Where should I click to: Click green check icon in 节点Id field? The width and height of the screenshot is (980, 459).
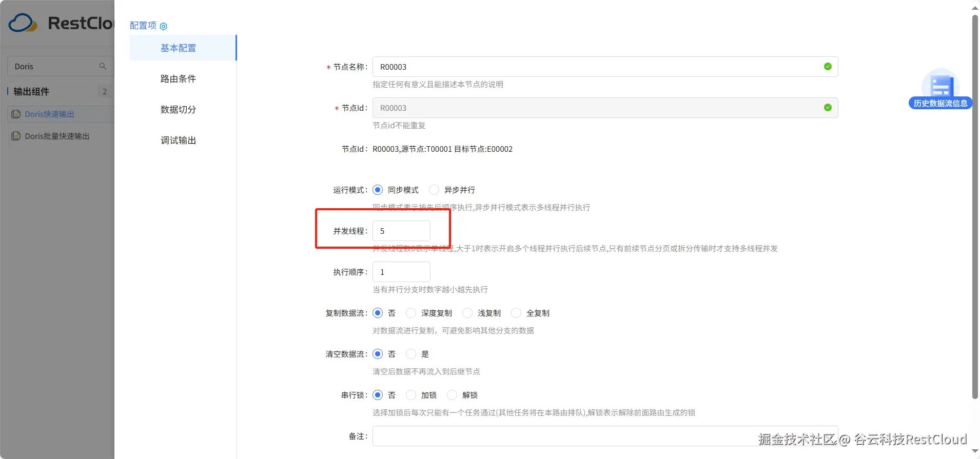(x=828, y=108)
